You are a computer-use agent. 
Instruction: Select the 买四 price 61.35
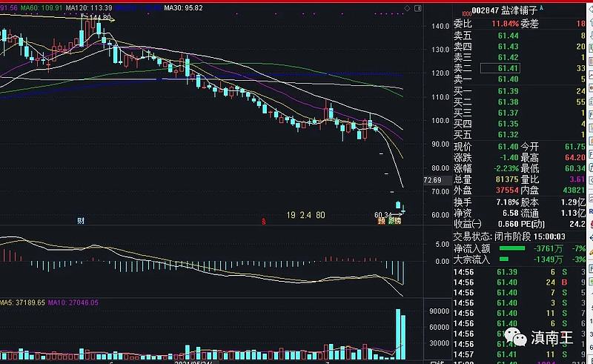point(508,124)
